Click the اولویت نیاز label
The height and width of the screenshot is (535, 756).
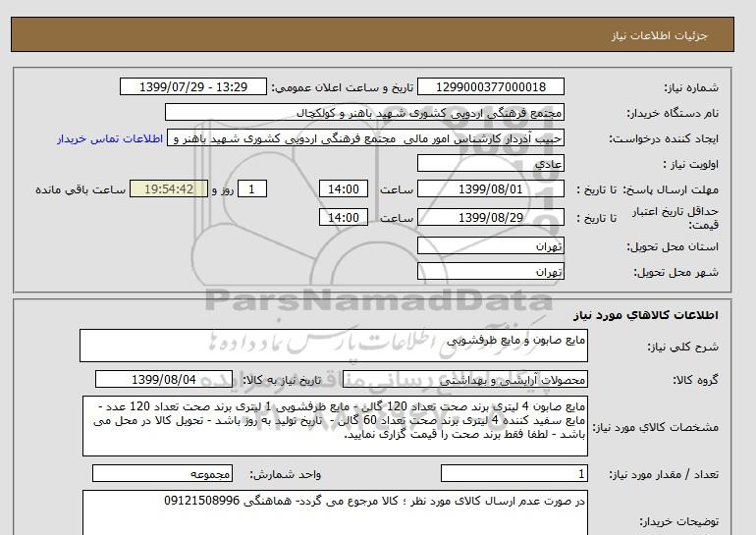tap(691, 164)
